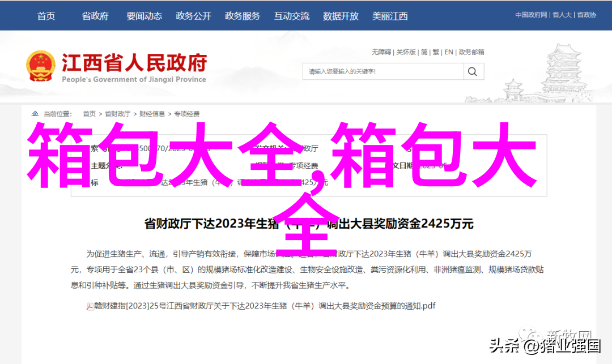612x364 pixels.
Task: Switch to 无障碍 accessibility mode
Action: tap(381, 52)
